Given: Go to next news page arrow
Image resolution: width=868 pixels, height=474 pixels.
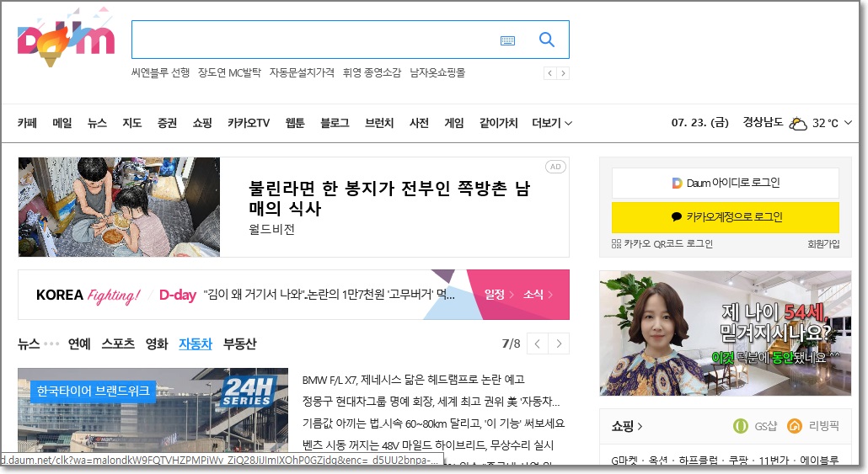Looking at the screenshot, I should pyautogui.click(x=559, y=344).
